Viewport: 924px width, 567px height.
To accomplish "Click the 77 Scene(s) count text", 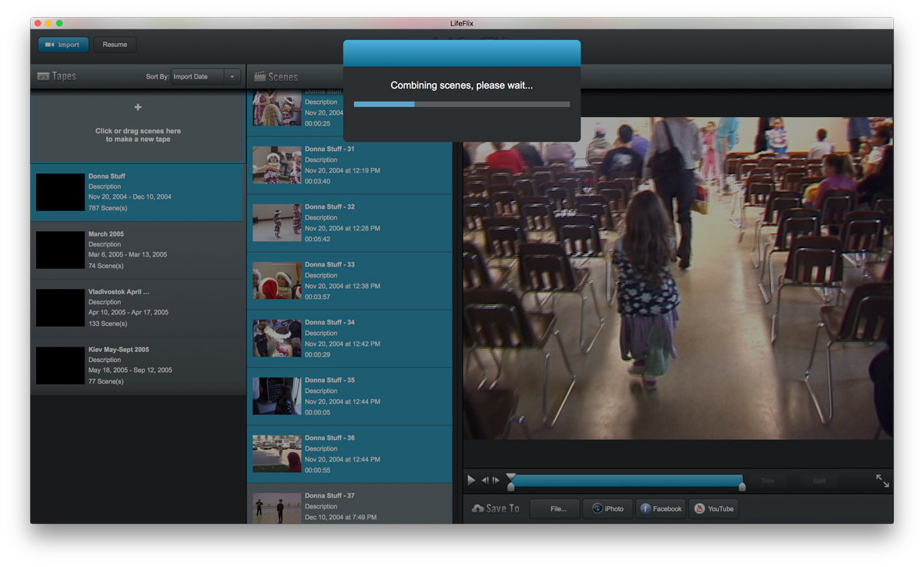I will point(106,381).
